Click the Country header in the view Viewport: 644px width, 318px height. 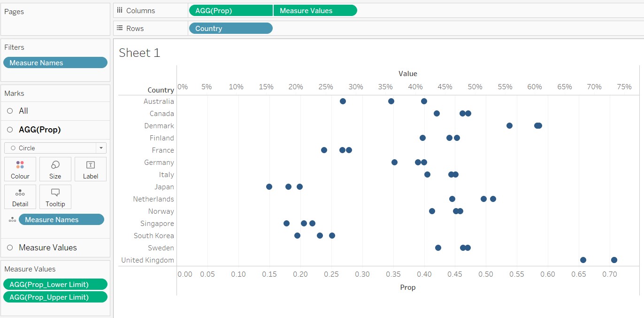[161, 89]
